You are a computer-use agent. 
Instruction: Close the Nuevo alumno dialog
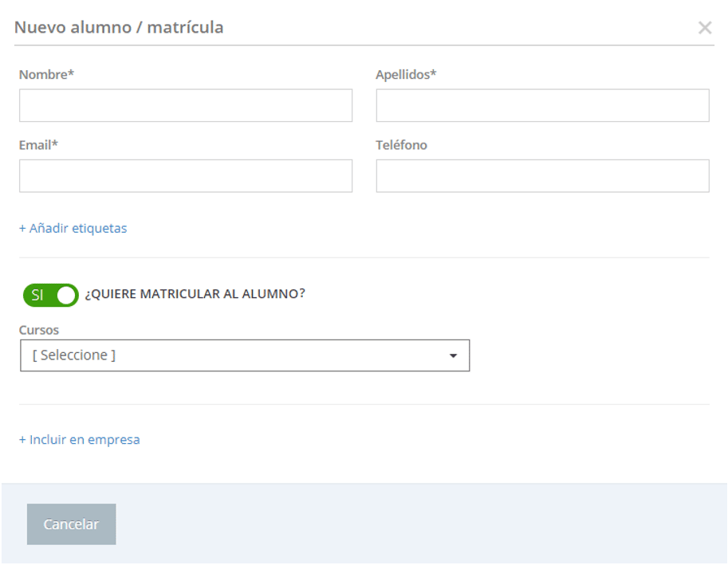pyautogui.click(x=704, y=28)
